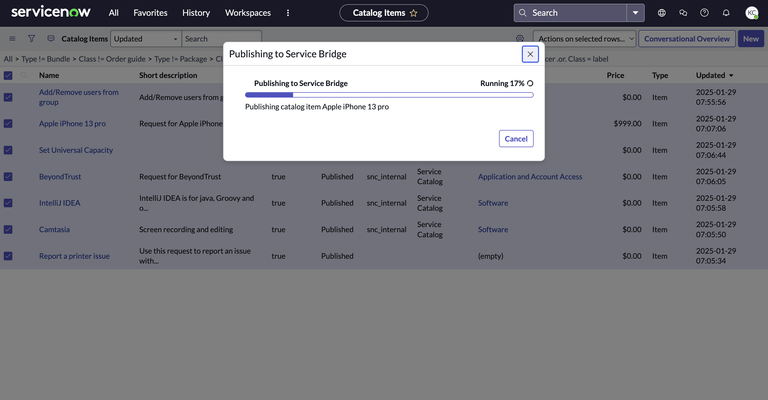Sort by the Name column header

click(x=49, y=75)
